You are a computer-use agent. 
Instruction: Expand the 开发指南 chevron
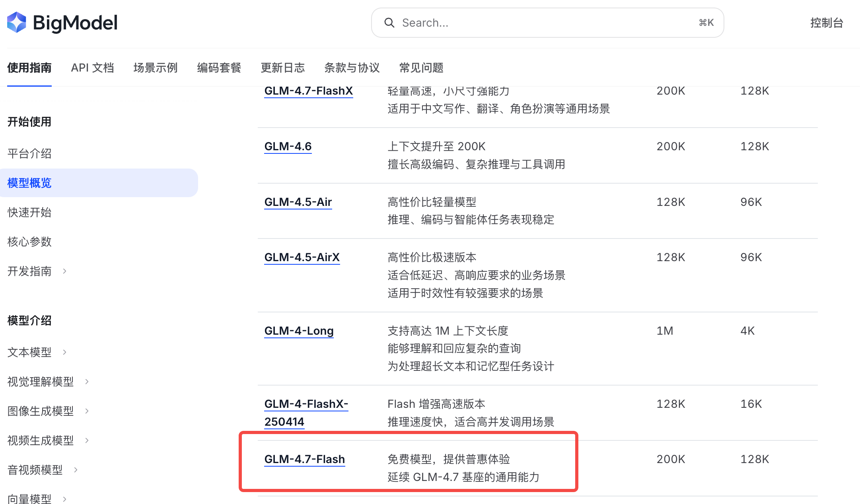(65, 271)
